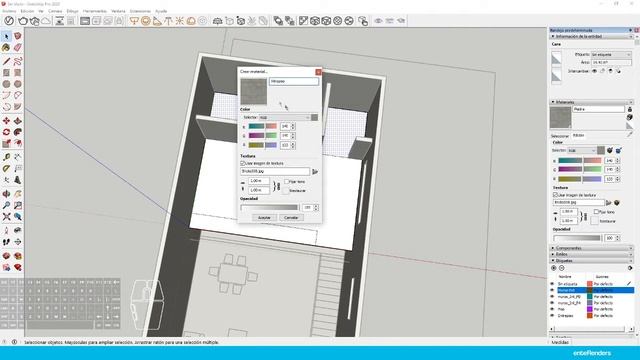
Task: Click add label plus icon in Etiquetas
Action: click(x=554, y=268)
